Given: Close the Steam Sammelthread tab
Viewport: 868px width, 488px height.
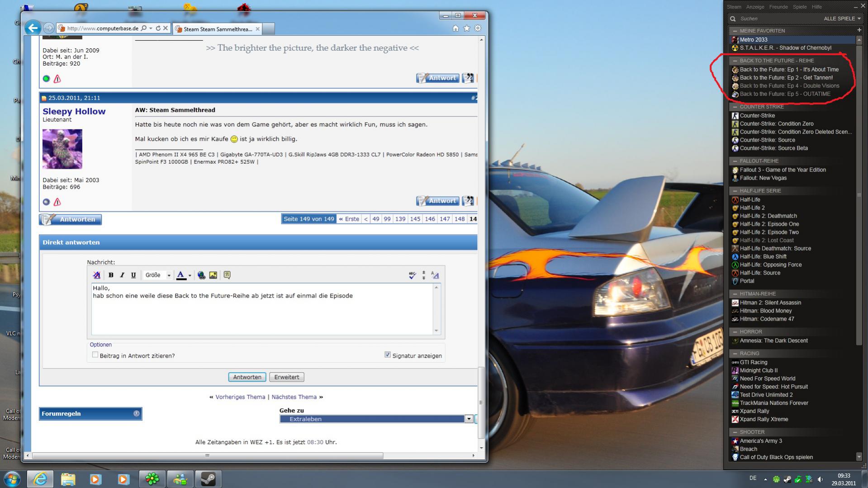Looking at the screenshot, I should [x=257, y=29].
